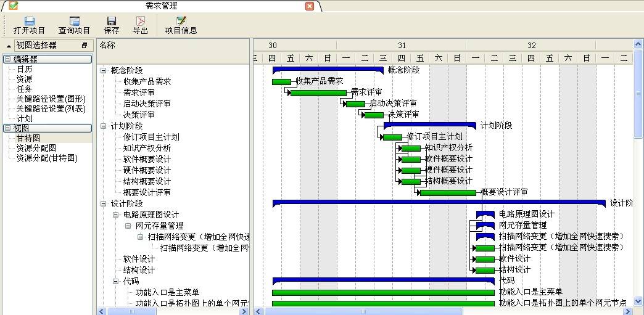Click the green 概要设计评审 task bar
The width and height of the screenshot is (644, 315).
448,192
